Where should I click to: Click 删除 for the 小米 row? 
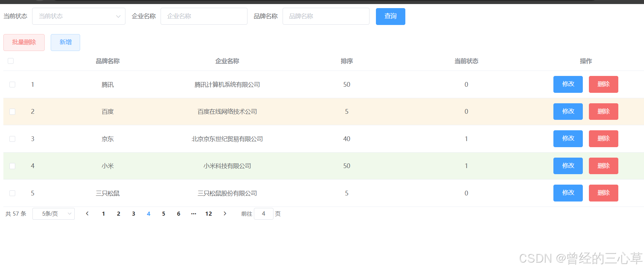[x=603, y=166]
